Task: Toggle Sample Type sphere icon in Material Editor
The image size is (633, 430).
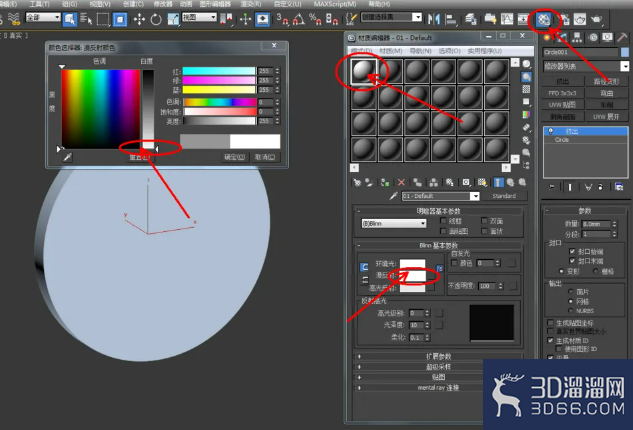Action: (x=526, y=64)
